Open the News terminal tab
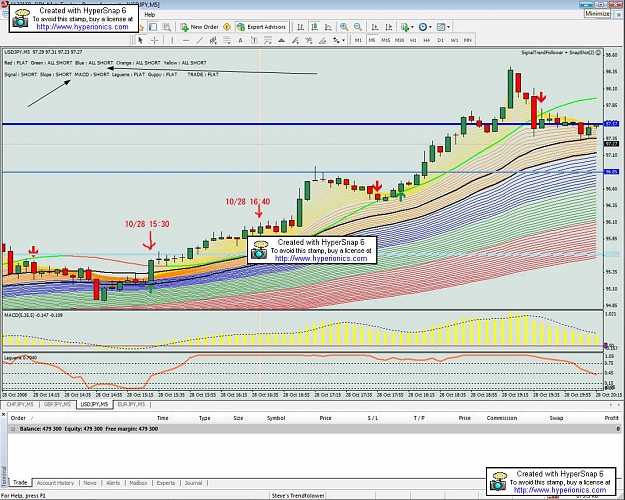This screenshot has width=625, height=500. 90,483
